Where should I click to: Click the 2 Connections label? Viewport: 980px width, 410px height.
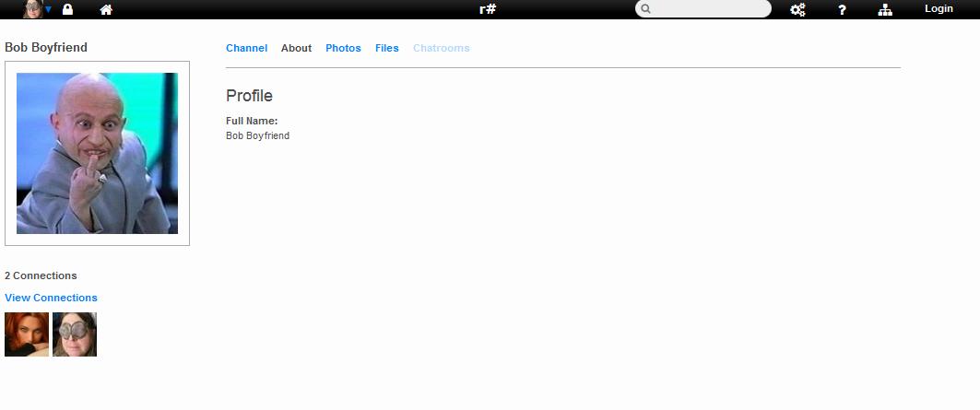tap(41, 275)
